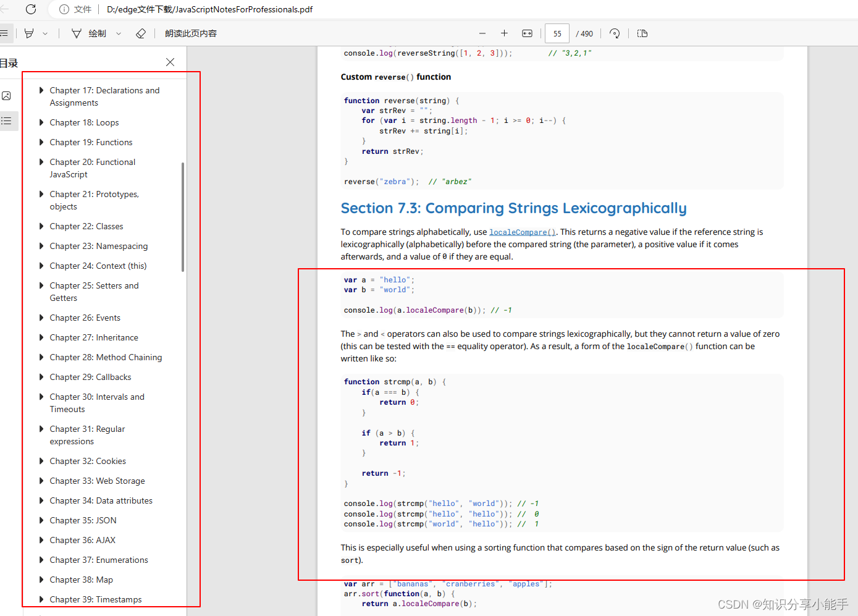Expand Chapter 17 Declarations and Assignments arrow
Viewport: 858px width, 616px height.
[41, 90]
